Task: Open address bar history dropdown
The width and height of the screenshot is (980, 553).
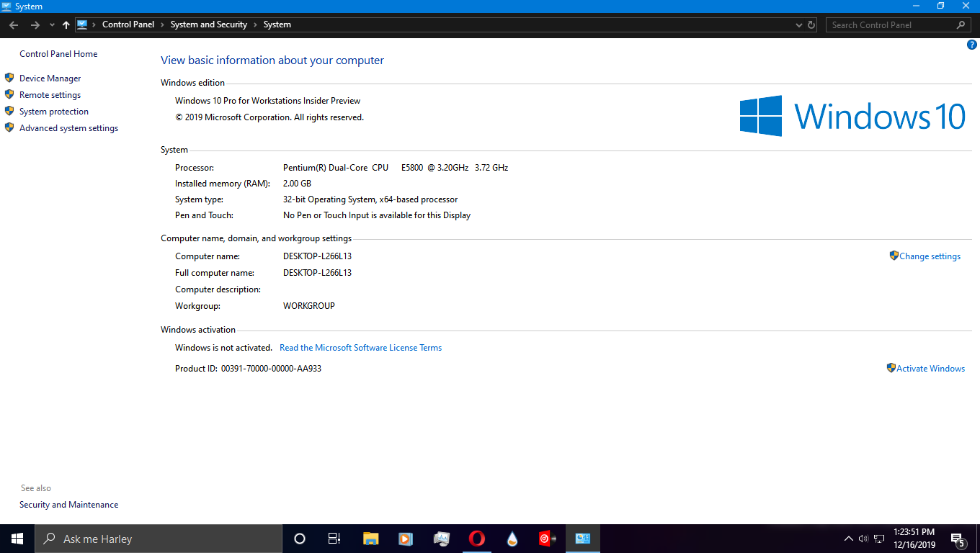Action: (x=798, y=24)
